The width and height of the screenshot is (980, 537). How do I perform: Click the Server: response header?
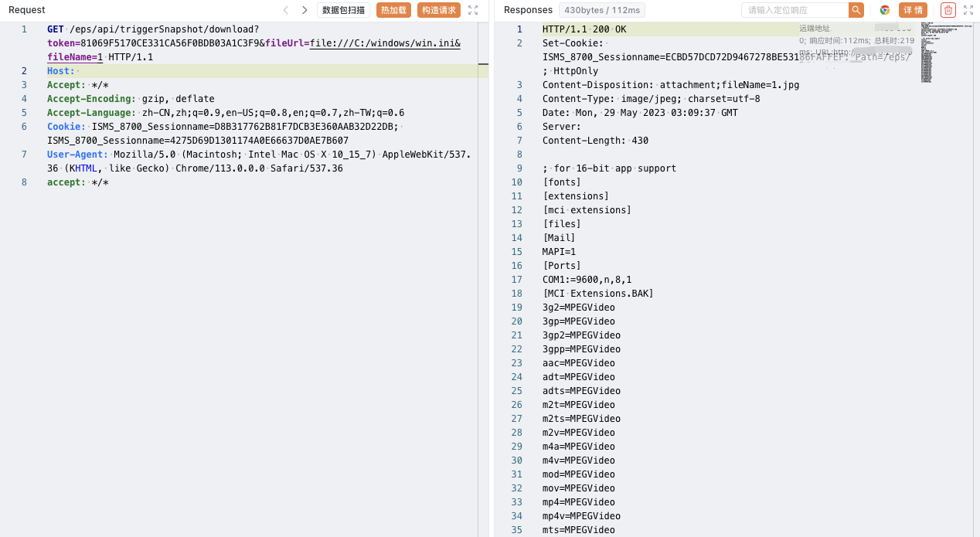click(562, 127)
